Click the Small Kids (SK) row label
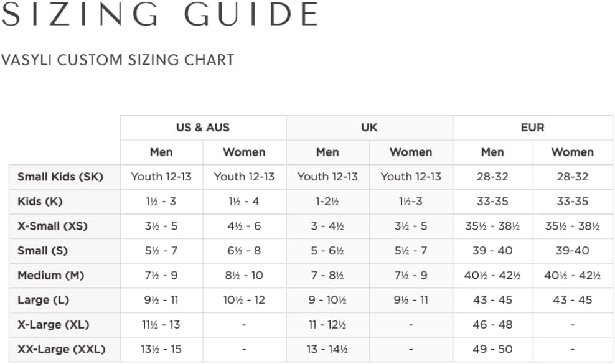615x364 pixels. (60, 177)
